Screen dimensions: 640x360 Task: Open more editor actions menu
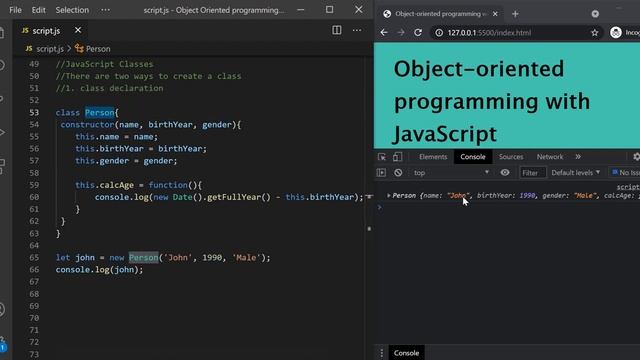(x=357, y=30)
